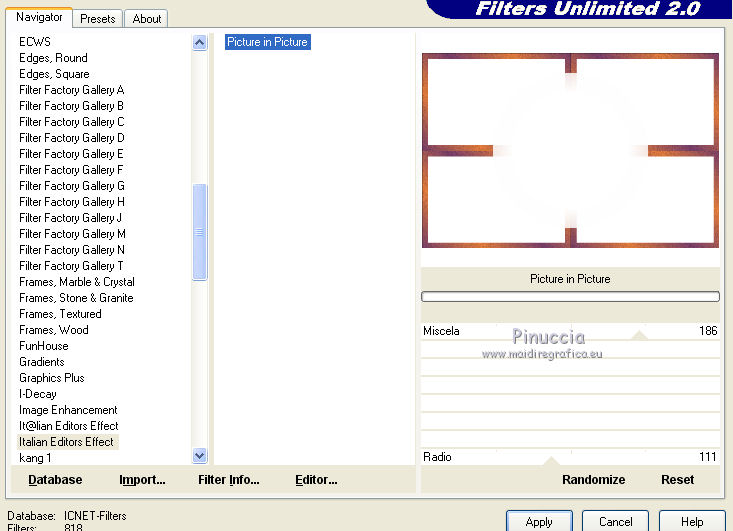
Task: Select the FunHouse category
Action: (x=44, y=346)
